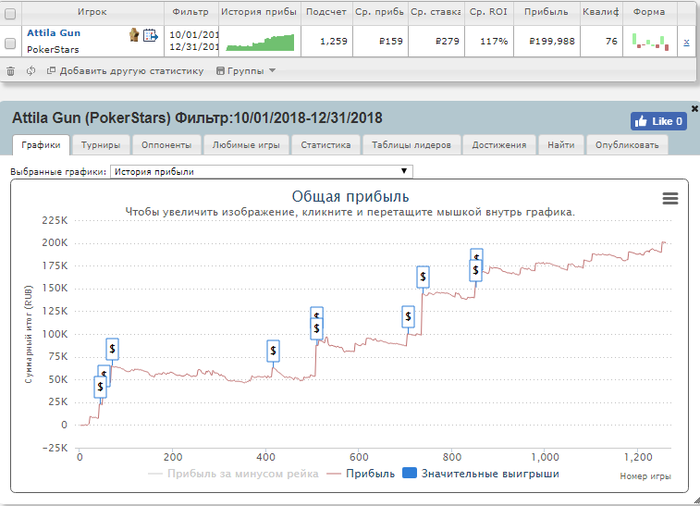Sort by the Прибыль column header
This screenshot has width=700, height=506.
[x=546, y=12]
